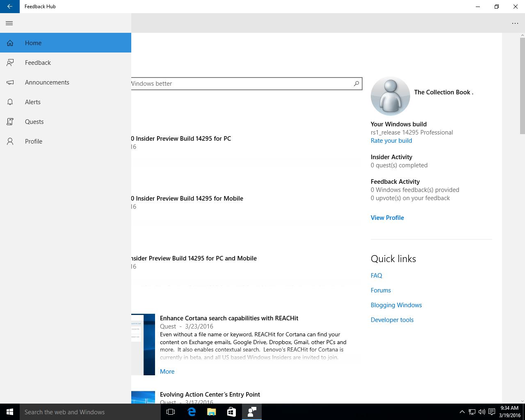Select Feedback in the navigation menu
Image resolution: width=525 pixels, height=420 pixels.
coord(66,62)
